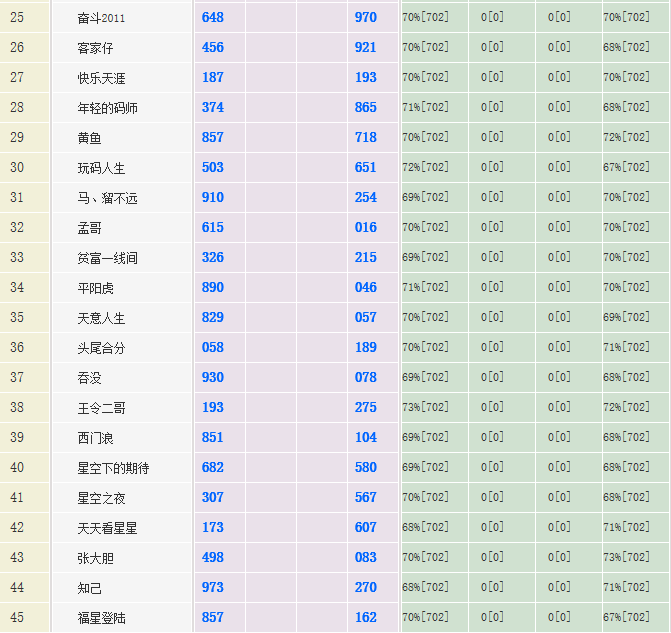Screen dimensions: 671x633
Task: Click rightmost 73%[702] in 张大胆 row
Action: click(x=626, y=557)
